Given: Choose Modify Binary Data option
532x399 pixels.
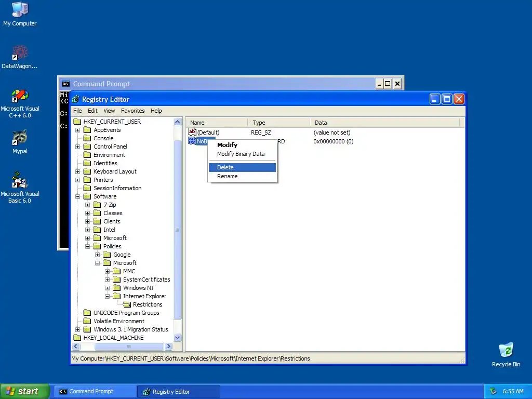Looking at the screenshot, I should click(242, 154).
